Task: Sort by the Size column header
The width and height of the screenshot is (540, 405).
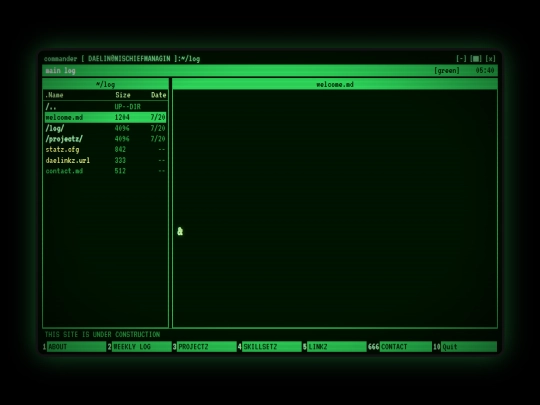Action: pyautogui.click(x=123, y=95)
